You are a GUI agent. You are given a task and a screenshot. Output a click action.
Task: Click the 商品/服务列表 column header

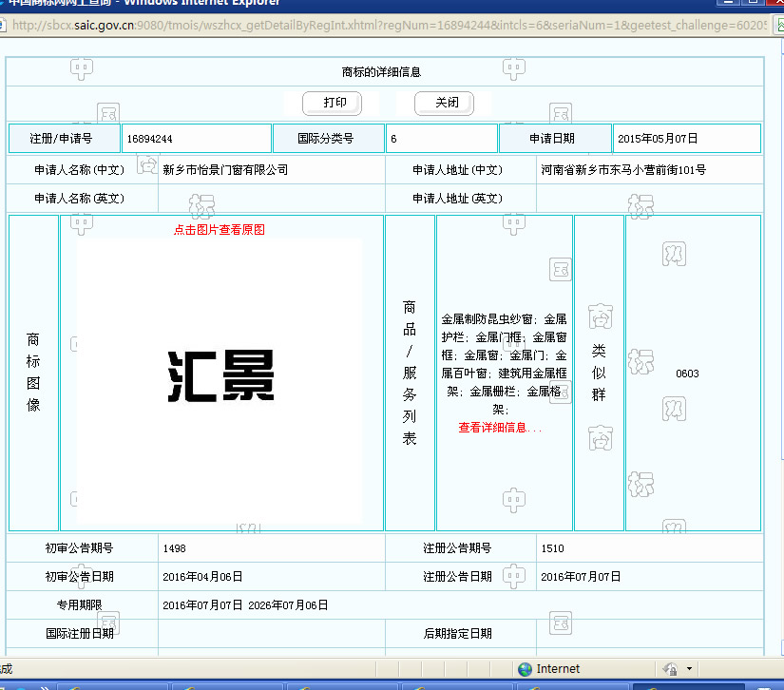[x=410, y=373]
